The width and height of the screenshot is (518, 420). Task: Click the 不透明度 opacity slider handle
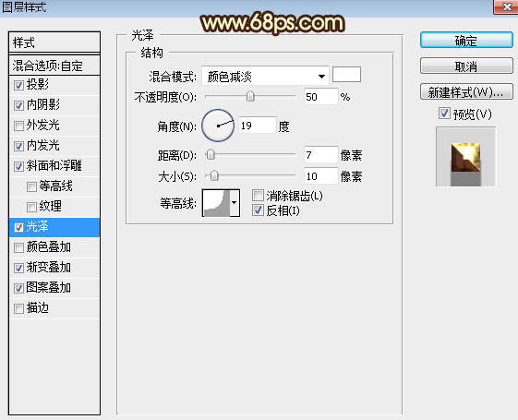[x=250, y=96]
